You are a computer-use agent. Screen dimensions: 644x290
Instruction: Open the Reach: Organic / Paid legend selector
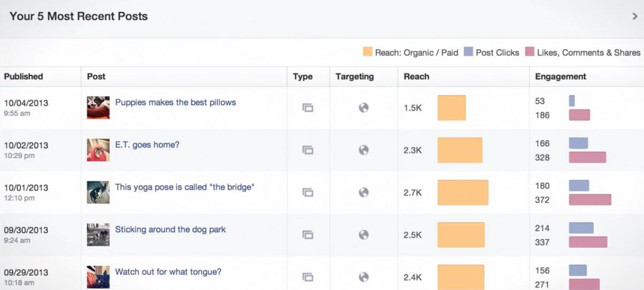point(410,52)
